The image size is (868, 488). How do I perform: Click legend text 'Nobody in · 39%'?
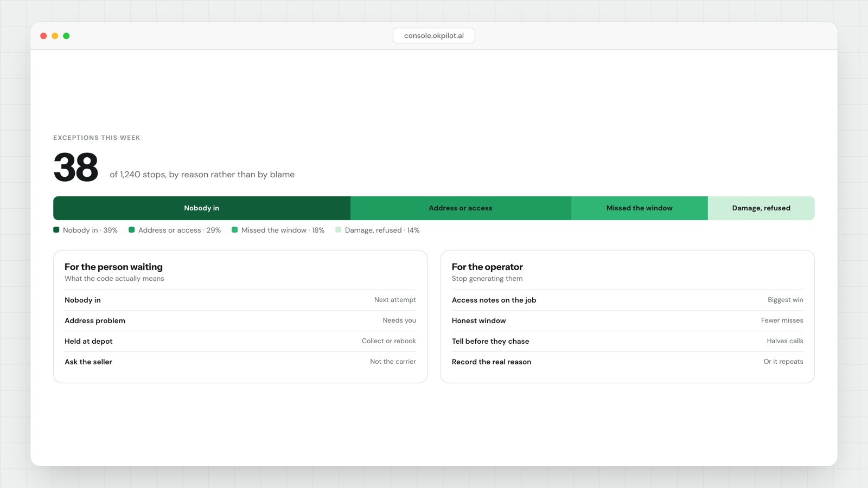(x=90, y=230)
